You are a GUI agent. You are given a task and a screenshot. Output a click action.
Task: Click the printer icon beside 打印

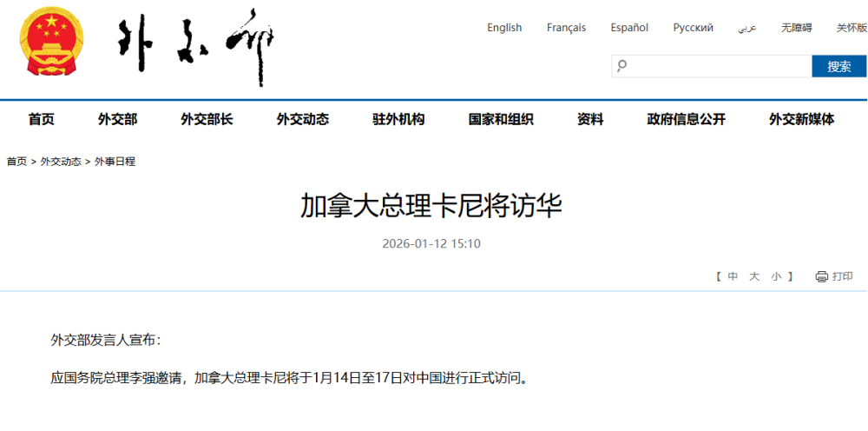821,276
